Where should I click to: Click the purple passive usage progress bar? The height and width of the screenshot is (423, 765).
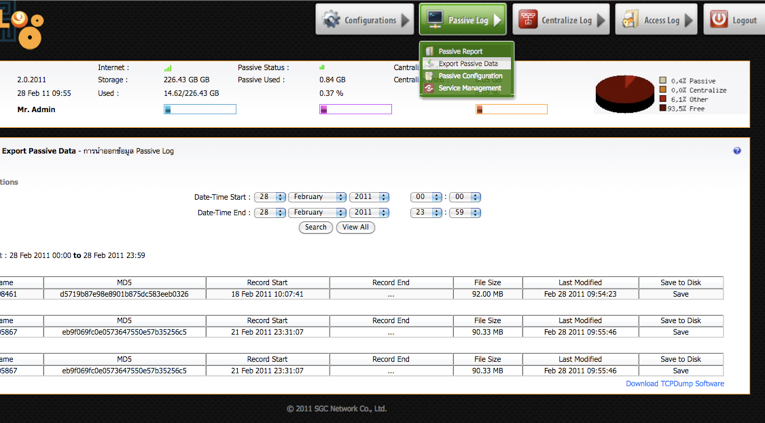tap(356, 109)
